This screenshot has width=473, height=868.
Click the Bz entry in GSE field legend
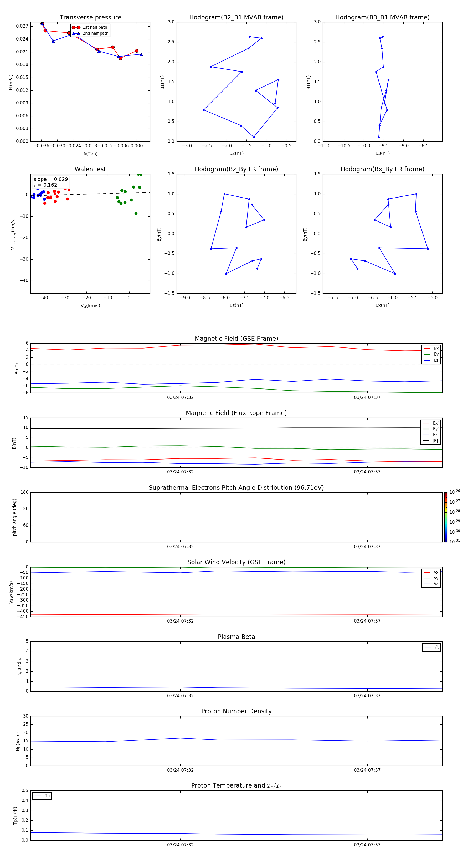point(431,360)
